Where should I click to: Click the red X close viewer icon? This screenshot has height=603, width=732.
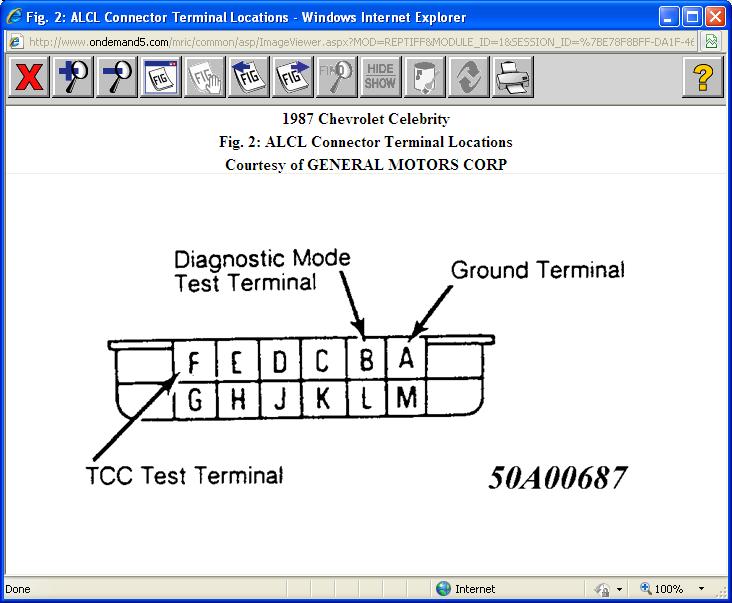point(29,77)
